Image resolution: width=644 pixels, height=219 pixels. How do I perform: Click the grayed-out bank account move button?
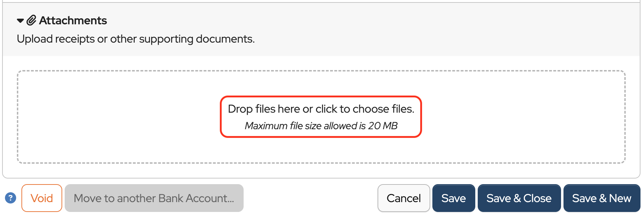point(154,198)
